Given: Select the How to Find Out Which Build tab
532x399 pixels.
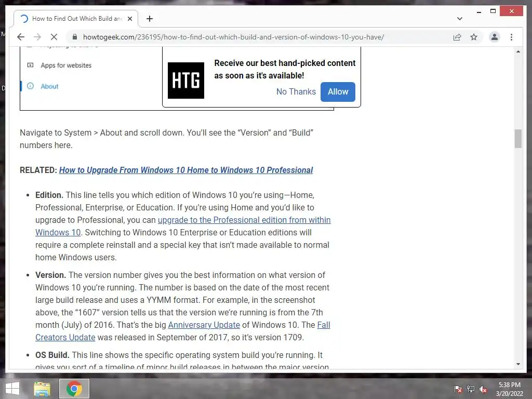Looking at the screenshot, I should [76, 19].
